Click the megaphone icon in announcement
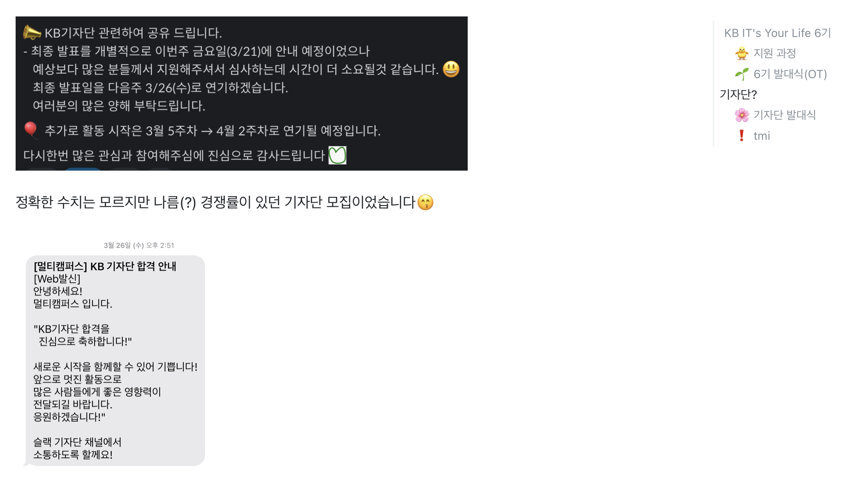Screen dimensions: 868x481 click(32, 32)
